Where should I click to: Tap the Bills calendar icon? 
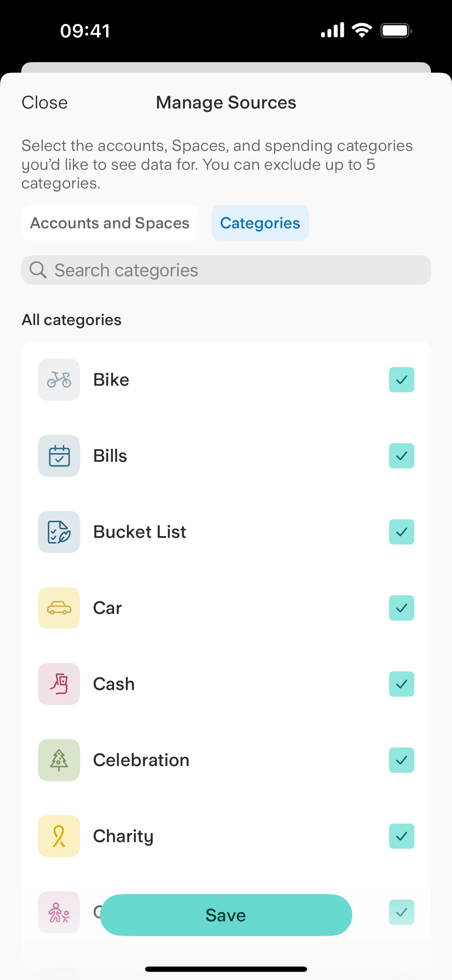(59, 456)
